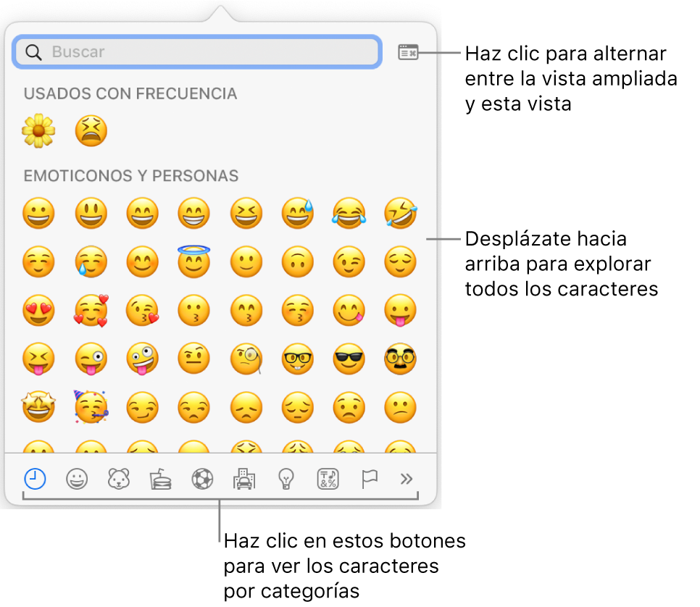Select the grinning squinting face emoji

pyautogui.click(x=246, y=213)
